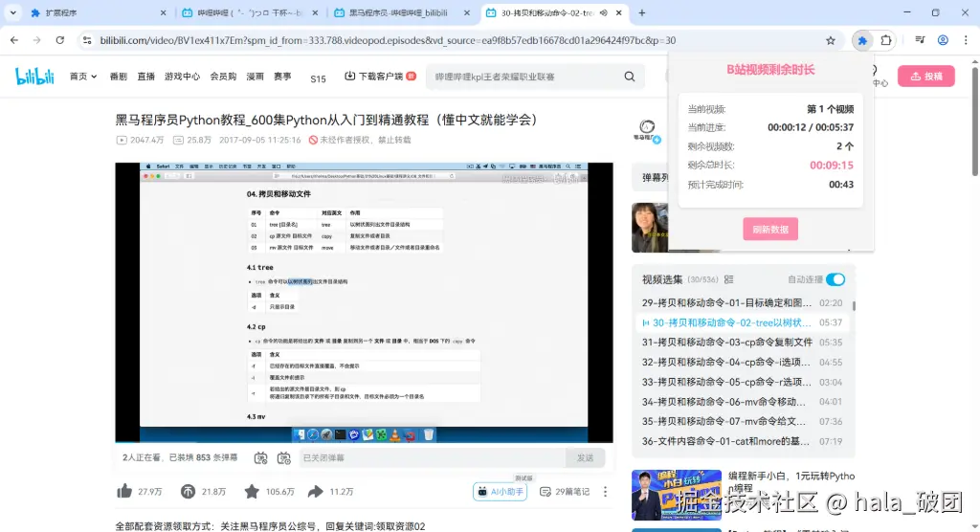Reload the page
Image resolution: width=980 pixels, height=532 pixels.
60,40
